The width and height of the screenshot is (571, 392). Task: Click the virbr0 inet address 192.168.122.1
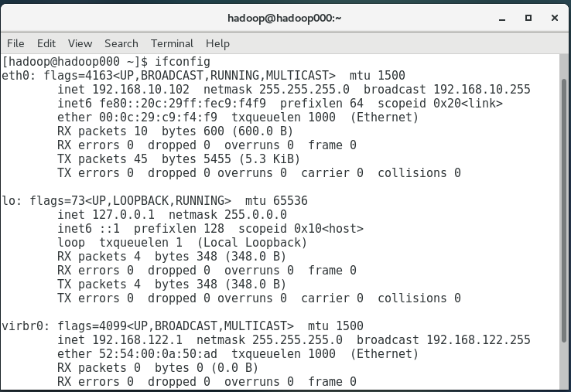137,340
